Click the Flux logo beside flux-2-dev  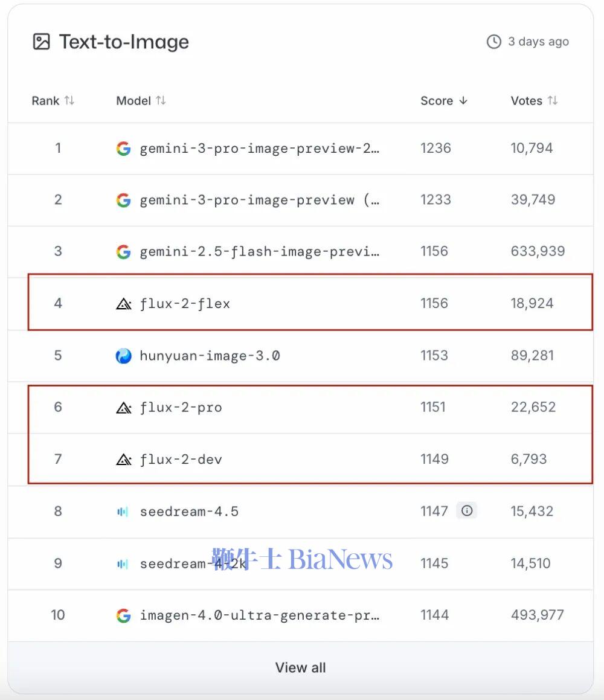pyautogui.click(x=123, y=460)
